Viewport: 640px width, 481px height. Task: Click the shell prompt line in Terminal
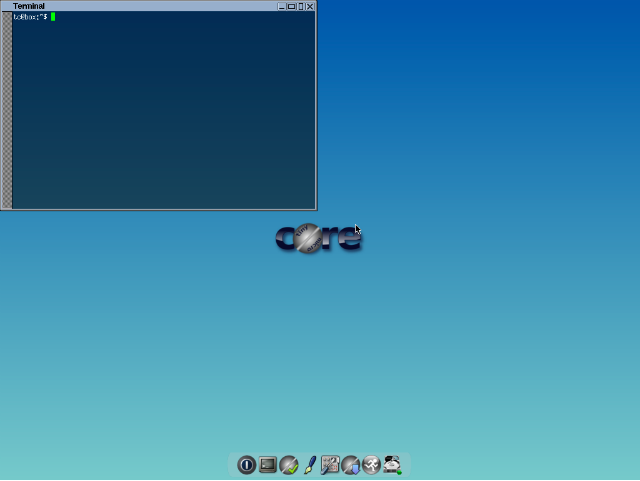[34, 17]
